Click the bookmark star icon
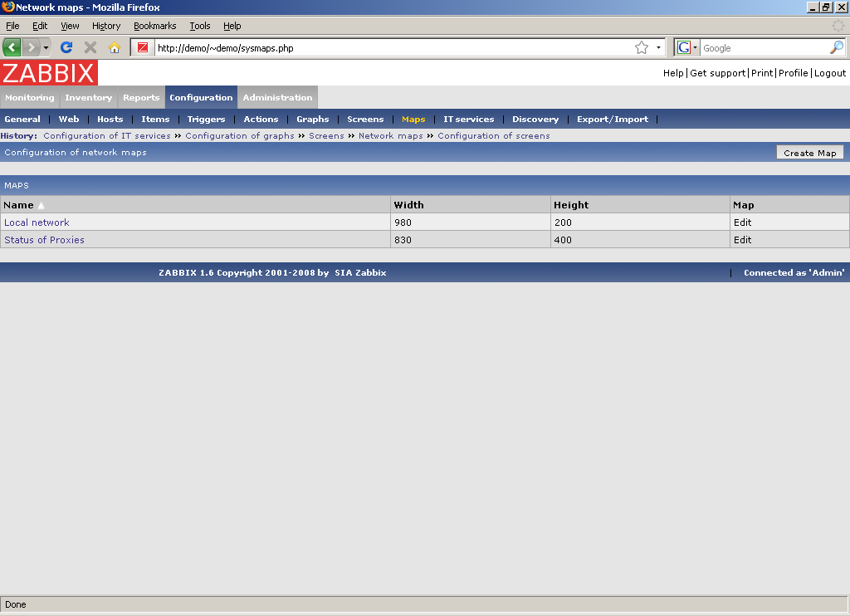 pos(642,47)
